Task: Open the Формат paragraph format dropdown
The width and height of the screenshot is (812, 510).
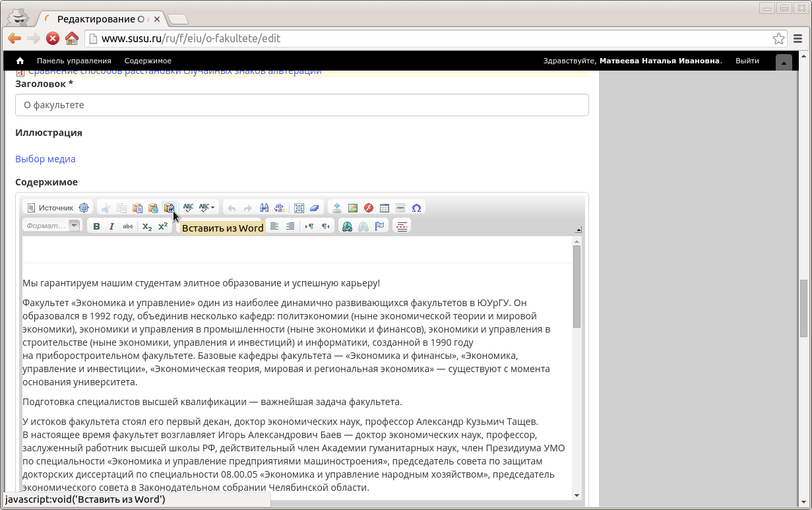Action: (51, 226)
